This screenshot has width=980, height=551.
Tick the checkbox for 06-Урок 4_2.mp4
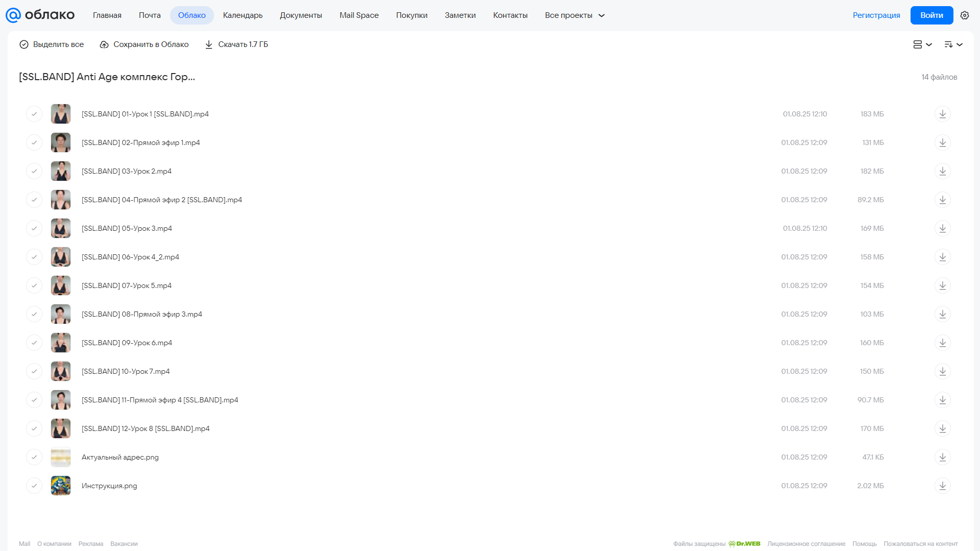pos(34,257)
